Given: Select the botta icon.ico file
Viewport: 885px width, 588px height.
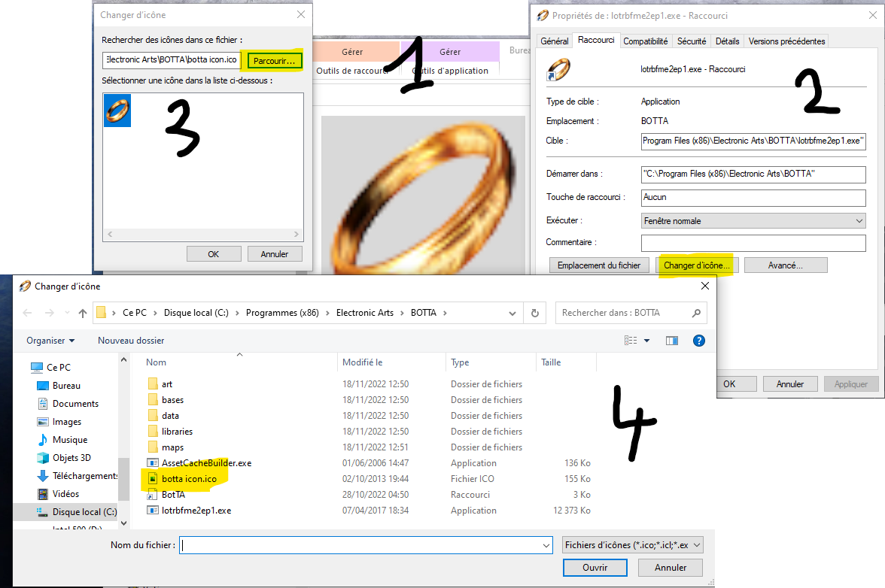Looking at the screenshot, I should (x=188, y=479).
